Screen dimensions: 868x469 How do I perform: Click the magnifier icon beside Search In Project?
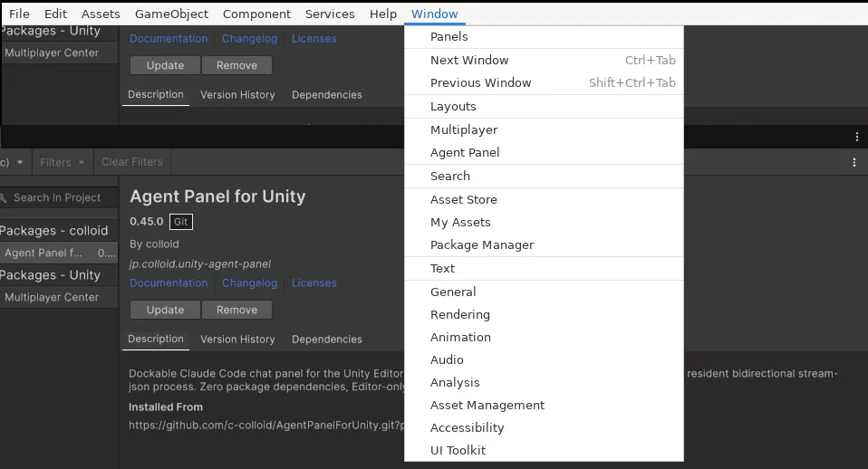[4, 198]
